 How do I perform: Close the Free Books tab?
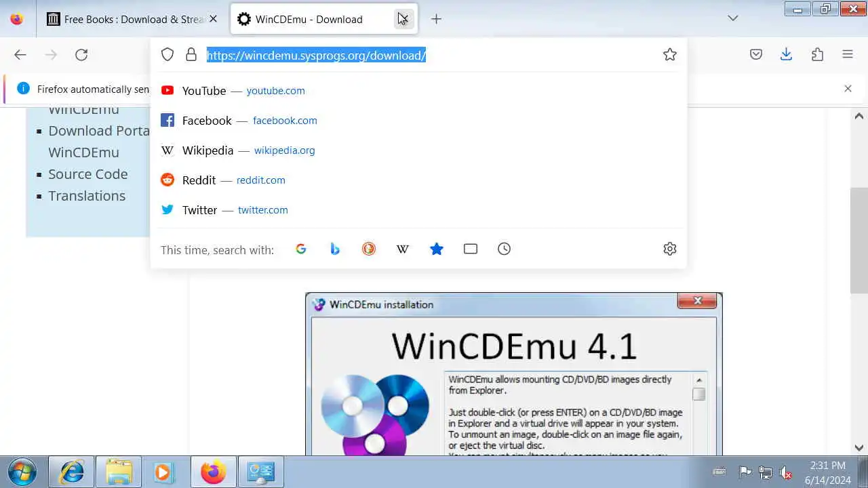point(214,19)
